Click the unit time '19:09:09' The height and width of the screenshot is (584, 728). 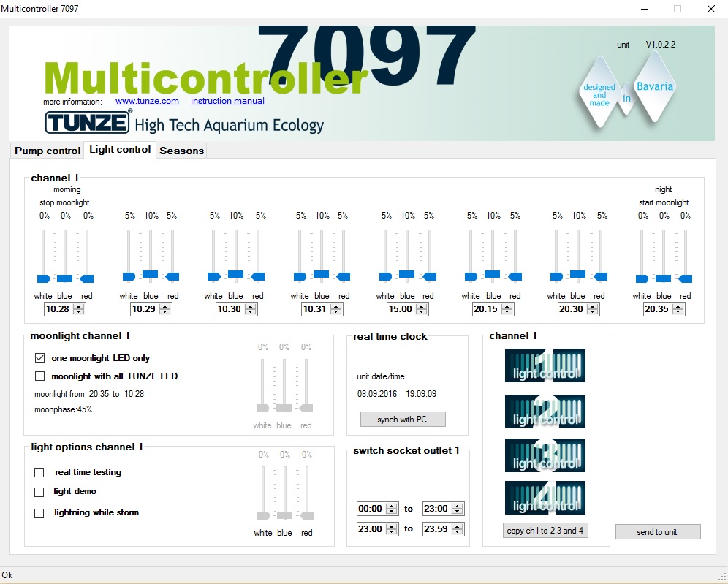tap(421, 394)
